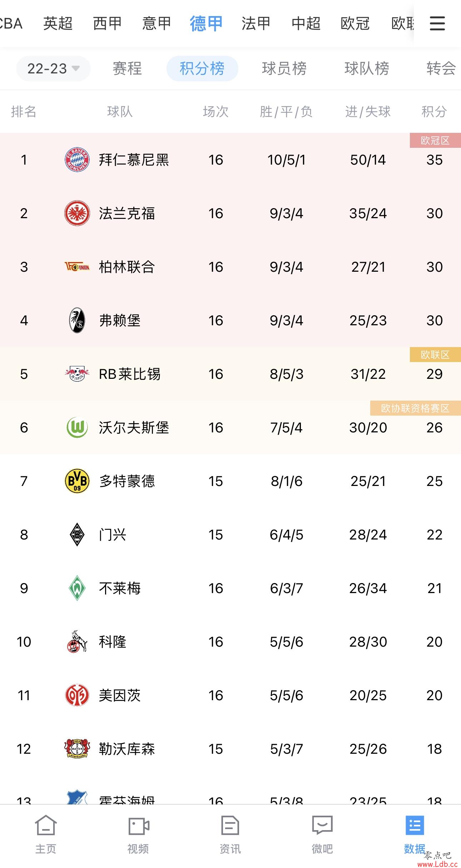Open the RB莱比锡 team row
This screenshot has height=868, width=461.
pos(230,374)
